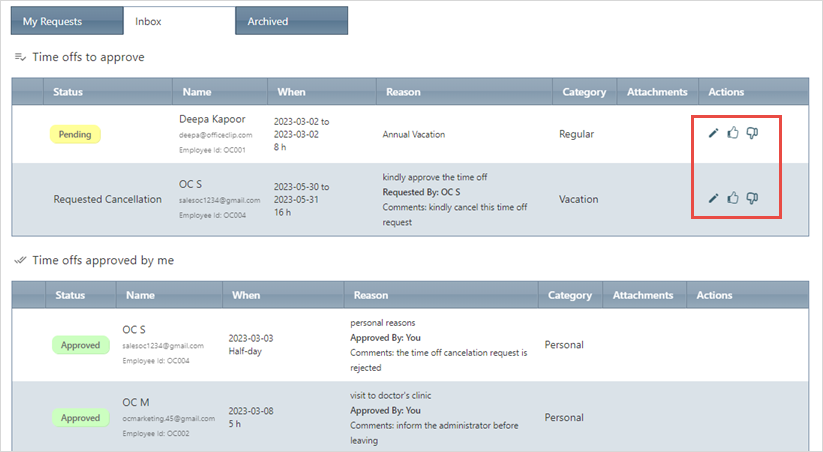Screen dimensions: 823x452
Task: Click the edit pencil for Deepa Kapoor's request
Action: click(713, 133)
